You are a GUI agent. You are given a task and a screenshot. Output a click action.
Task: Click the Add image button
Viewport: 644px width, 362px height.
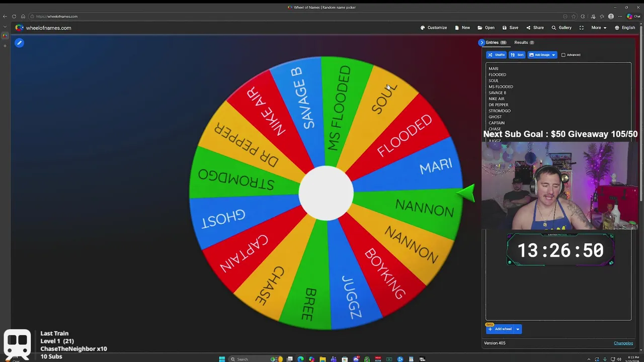[539, 55]
